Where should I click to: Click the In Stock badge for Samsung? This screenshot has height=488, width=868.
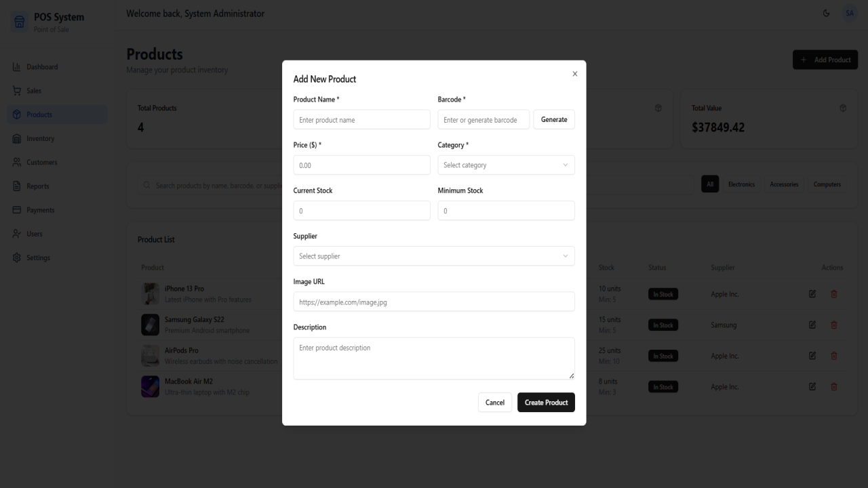663,325
